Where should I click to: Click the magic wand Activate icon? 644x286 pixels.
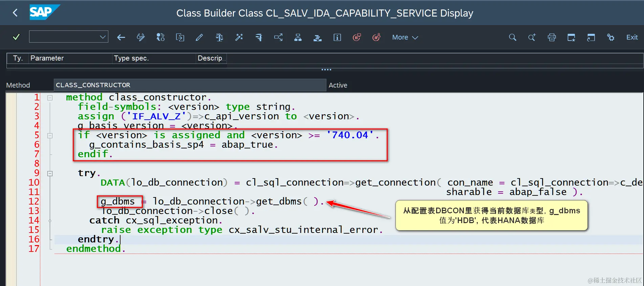click(x=239, y=37)
